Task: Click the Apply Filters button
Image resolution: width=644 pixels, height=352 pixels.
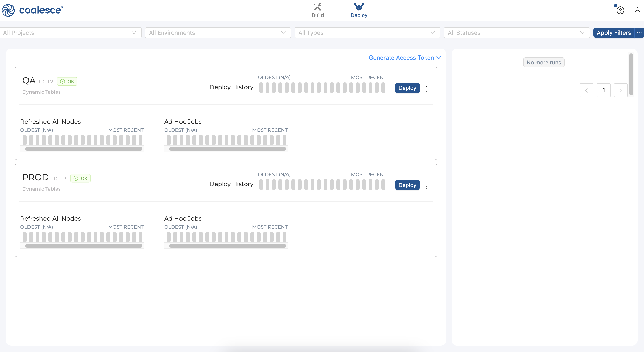Action: pos(614,33)
